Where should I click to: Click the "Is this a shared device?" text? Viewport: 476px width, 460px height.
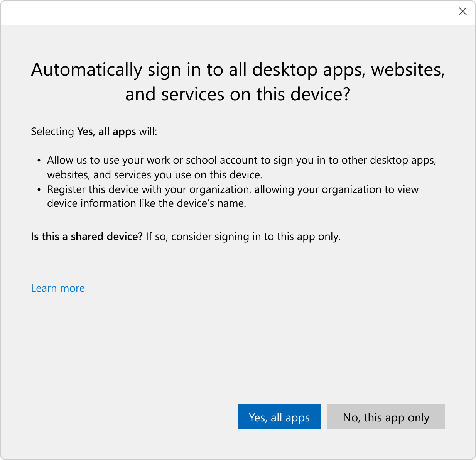[x=87, y=236]
